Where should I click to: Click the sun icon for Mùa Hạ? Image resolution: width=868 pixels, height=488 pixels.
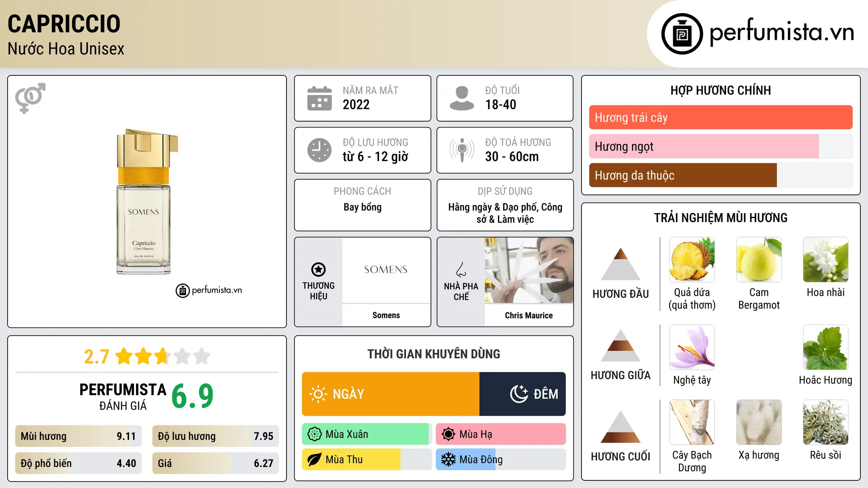(448, 434)
